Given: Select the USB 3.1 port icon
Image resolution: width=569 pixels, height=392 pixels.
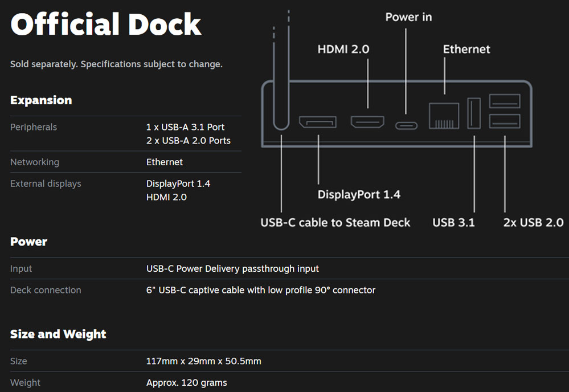Looking at the screenshot, I should coord(473,114).
